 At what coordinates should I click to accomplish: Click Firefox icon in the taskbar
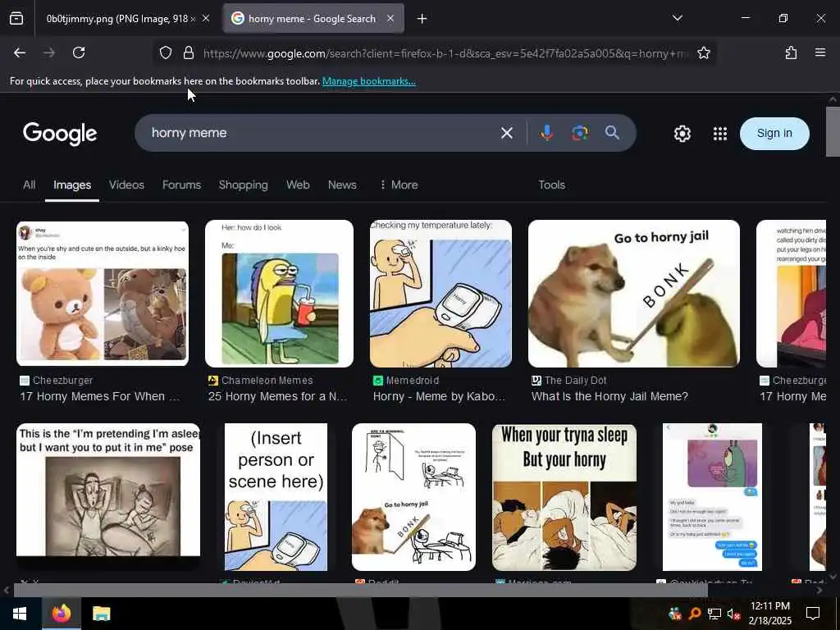click(62, 614)
